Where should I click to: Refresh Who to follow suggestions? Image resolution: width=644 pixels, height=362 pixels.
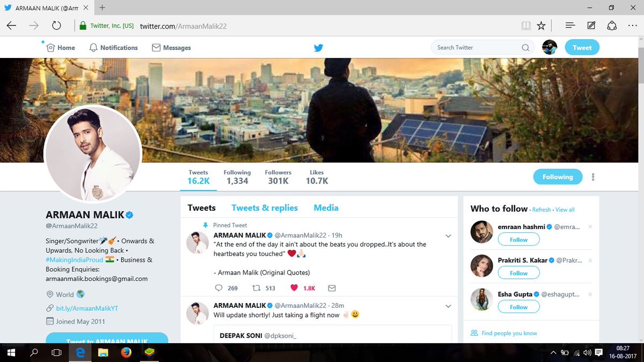(541, 210)
